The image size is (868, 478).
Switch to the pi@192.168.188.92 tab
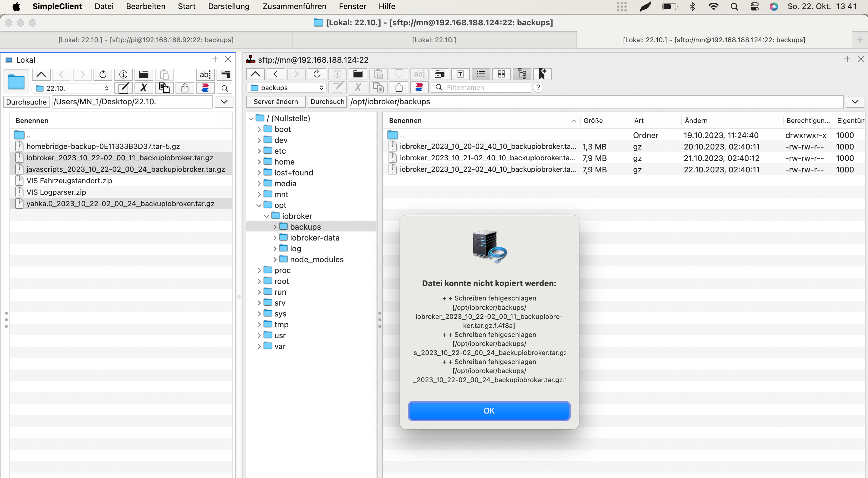[x=146, y=40]
